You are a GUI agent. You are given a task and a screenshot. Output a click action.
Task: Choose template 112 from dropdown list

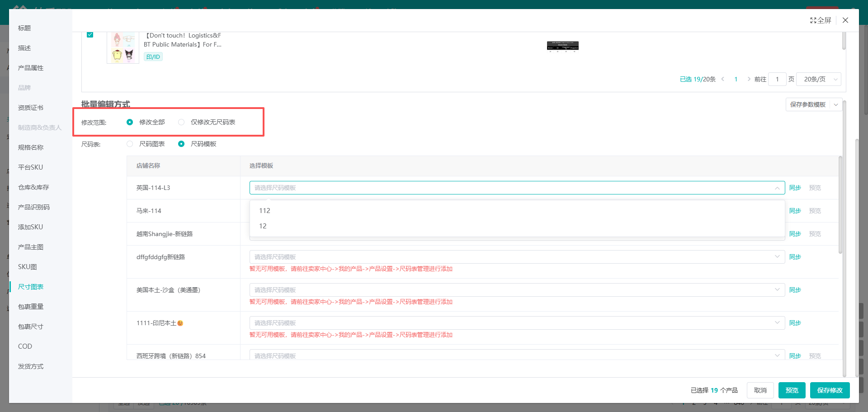pyautogui.click(x=265, y=211)
